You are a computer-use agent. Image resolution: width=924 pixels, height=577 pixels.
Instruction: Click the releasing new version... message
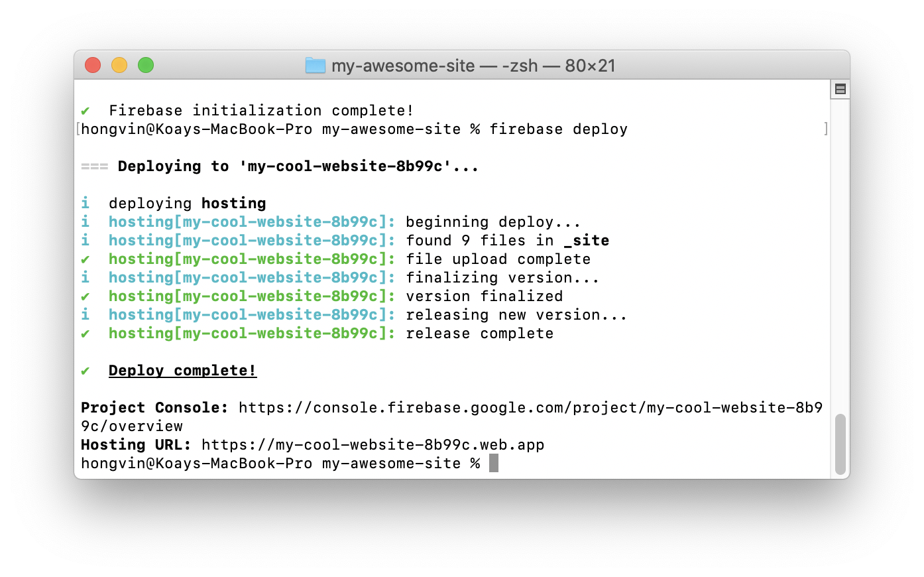[x=516, y=315]
